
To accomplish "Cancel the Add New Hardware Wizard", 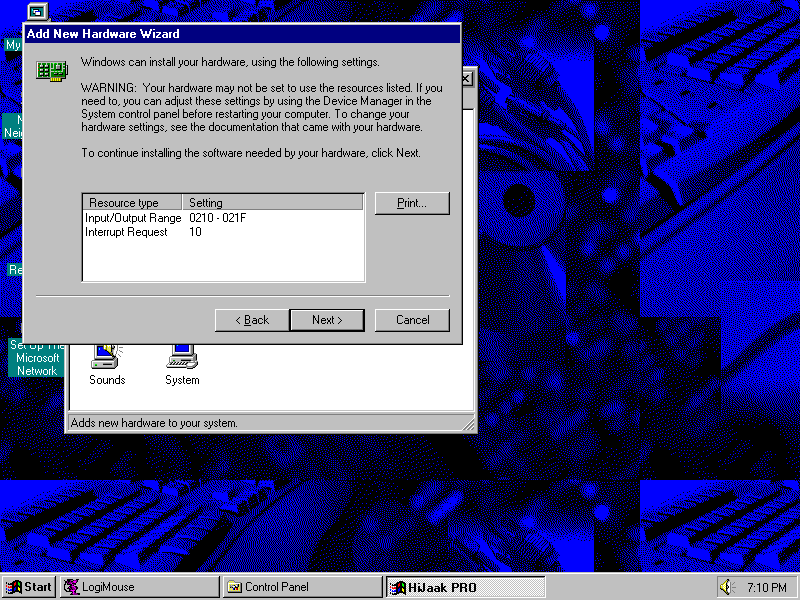I will click(412, 320).
